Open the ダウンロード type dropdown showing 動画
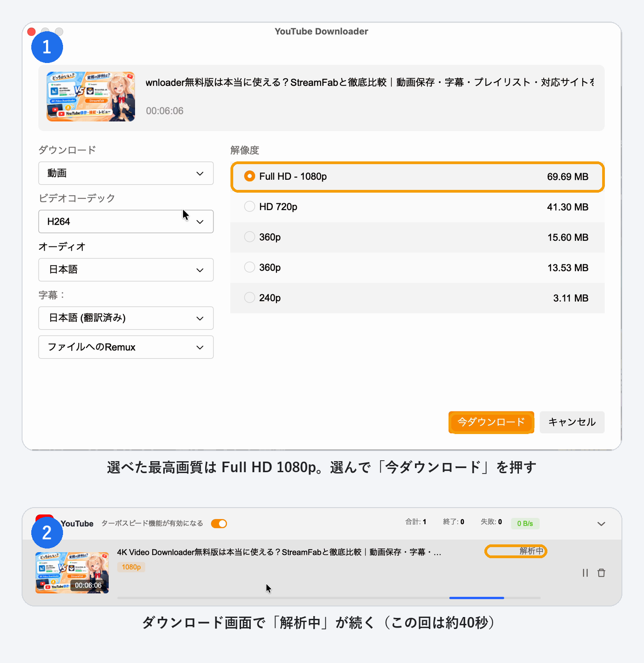 (x=126, y=173)
